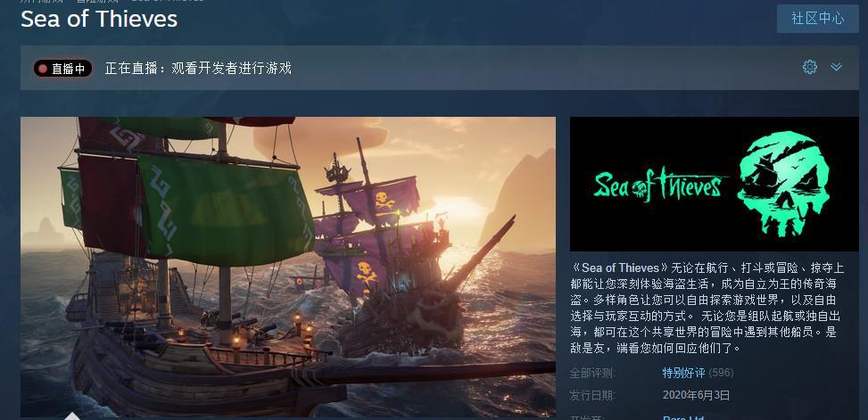
Task: Click the red live indicator dot
Action: click(43, 69)
